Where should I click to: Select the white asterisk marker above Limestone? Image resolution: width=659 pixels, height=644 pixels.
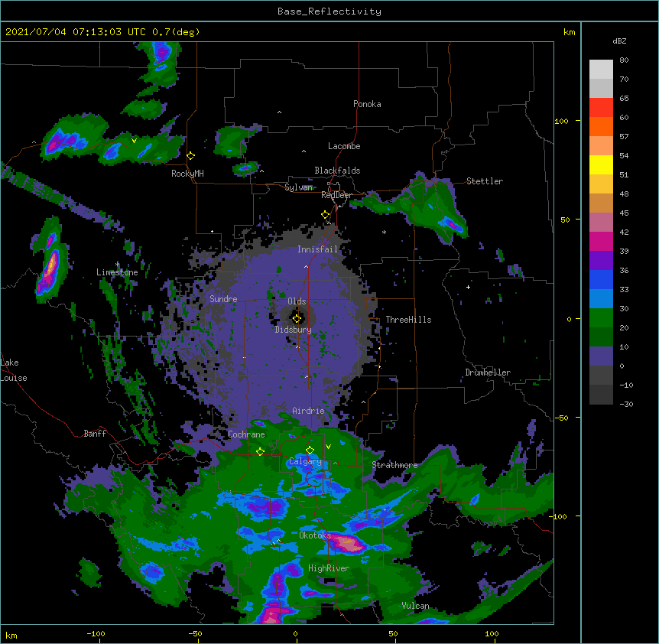click(x=118, y=265)
